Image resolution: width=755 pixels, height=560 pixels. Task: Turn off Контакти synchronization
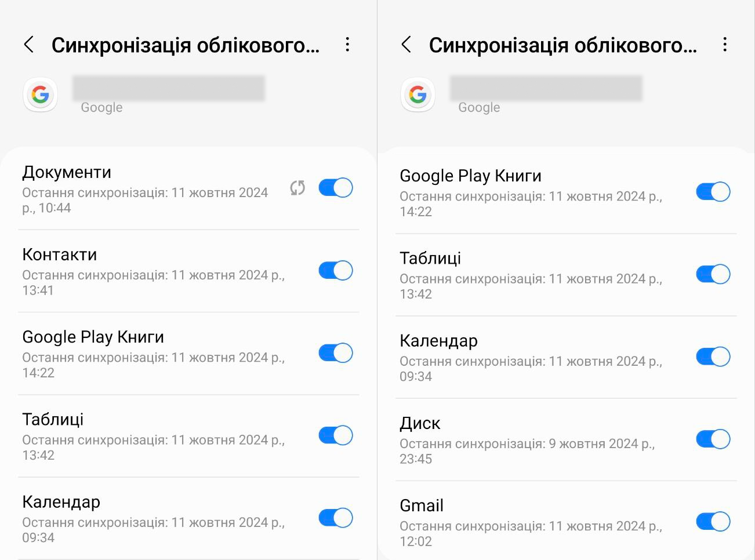pos(335,270)
